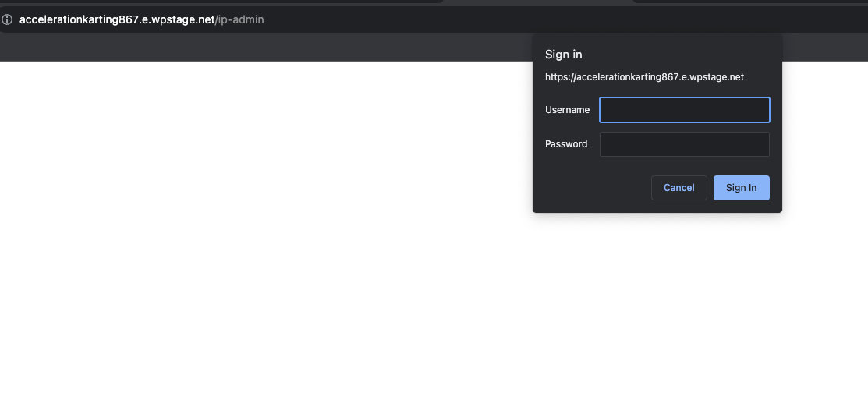Click the https://accelerationkarting867.e.wpstage.net text in dialog

[x=644, y=77]
